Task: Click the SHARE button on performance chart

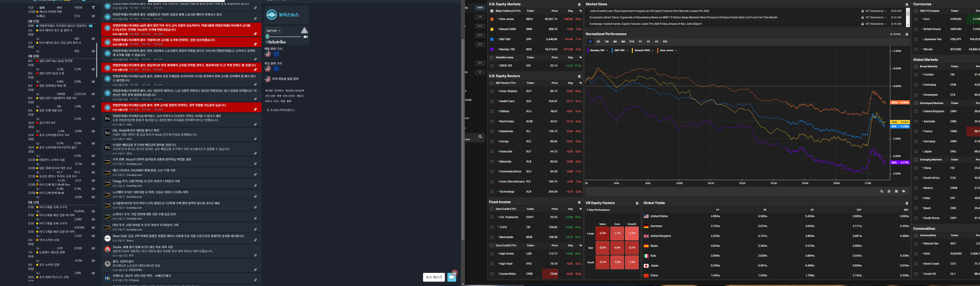Action: click(895, 34)
